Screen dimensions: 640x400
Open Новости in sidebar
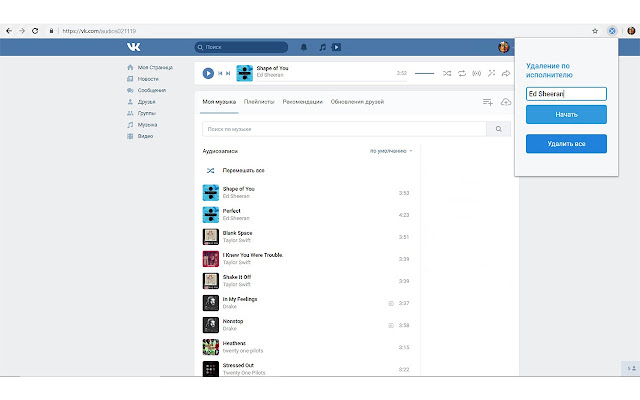[148, 79]
